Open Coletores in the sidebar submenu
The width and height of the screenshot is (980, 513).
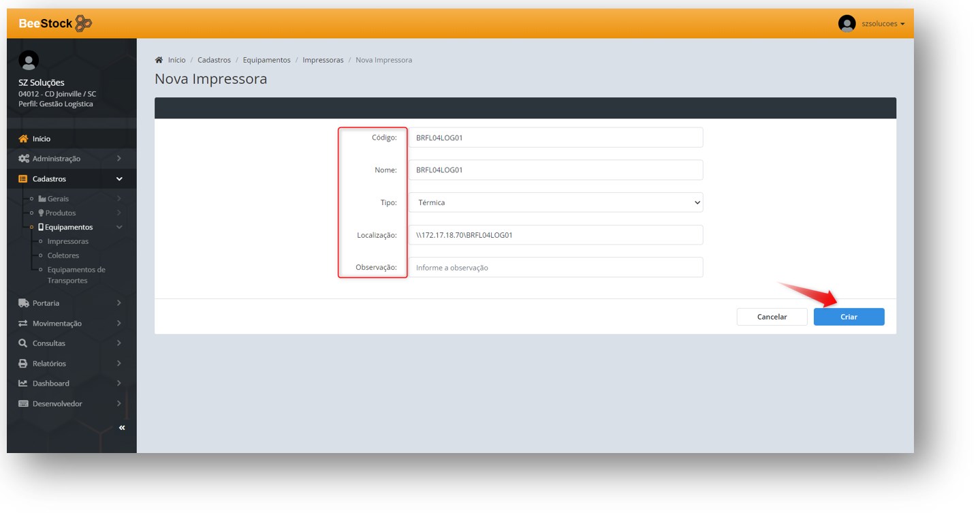point(63,255)
